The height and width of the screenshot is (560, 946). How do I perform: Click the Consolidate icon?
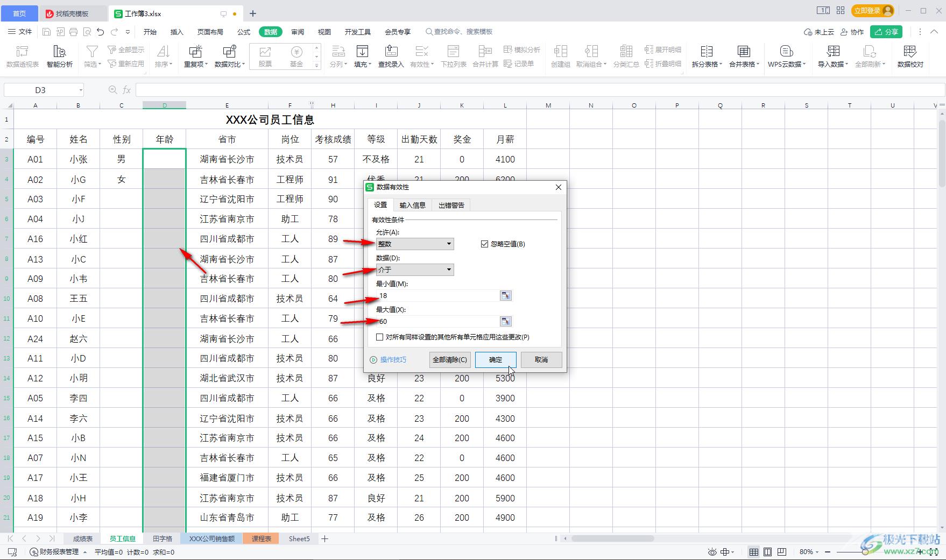point(485,52)
